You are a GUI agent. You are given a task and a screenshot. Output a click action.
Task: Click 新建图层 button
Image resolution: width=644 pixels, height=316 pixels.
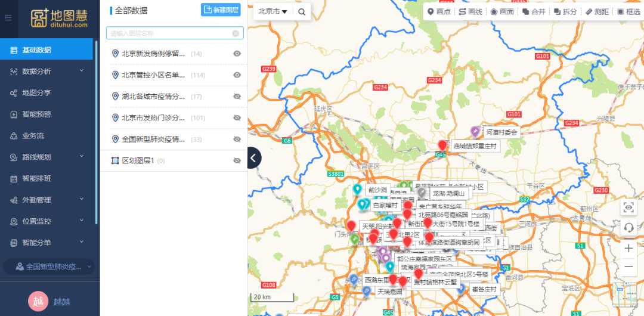pos(221,10)
